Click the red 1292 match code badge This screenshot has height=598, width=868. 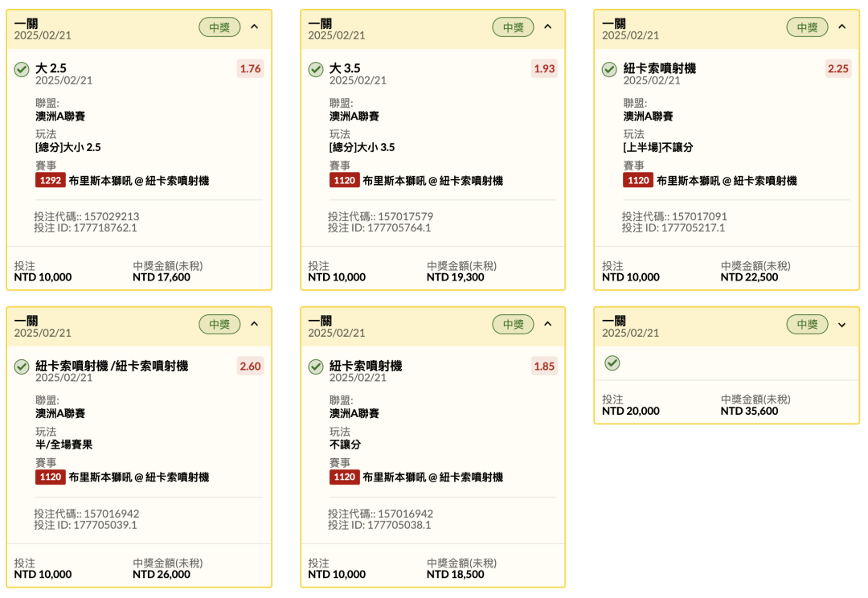pos(51,180)
